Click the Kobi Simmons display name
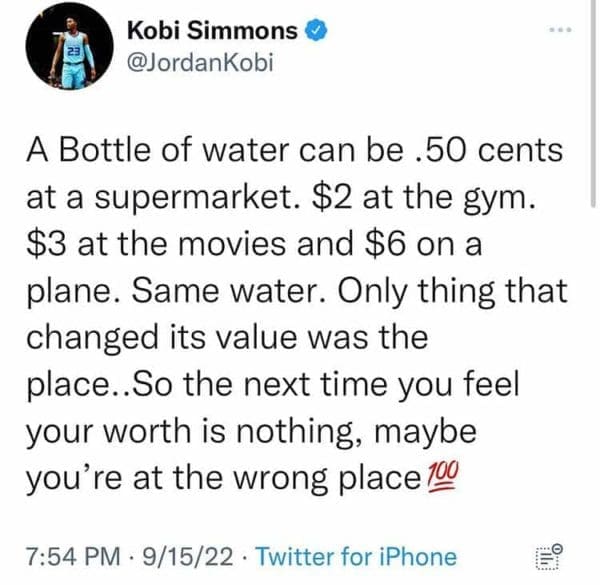This screenshot has height=585, width=600. [x=212, y=32]
